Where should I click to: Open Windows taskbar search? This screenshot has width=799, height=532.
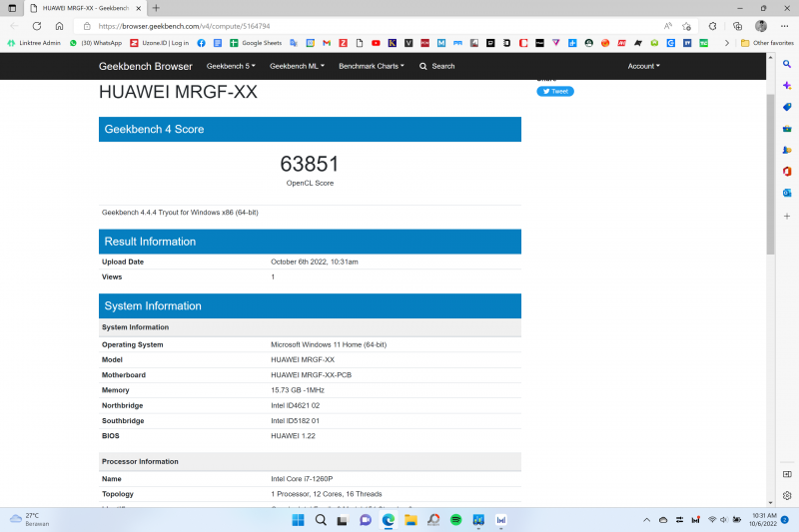(321, 520)
